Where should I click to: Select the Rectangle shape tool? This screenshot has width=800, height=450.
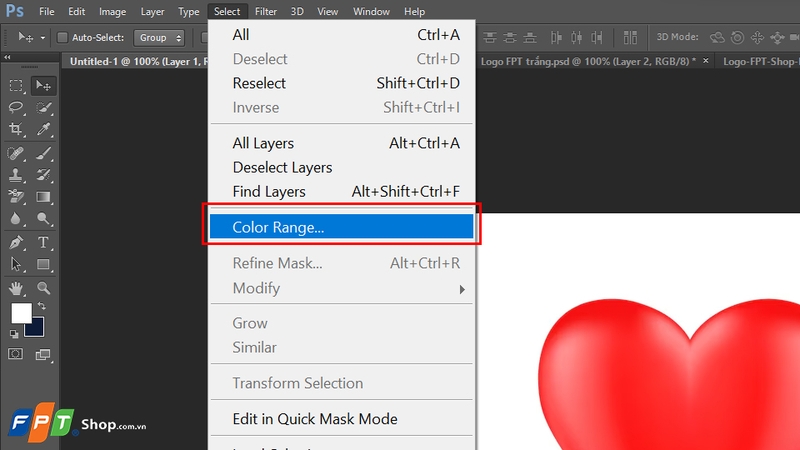click(43, 264)
